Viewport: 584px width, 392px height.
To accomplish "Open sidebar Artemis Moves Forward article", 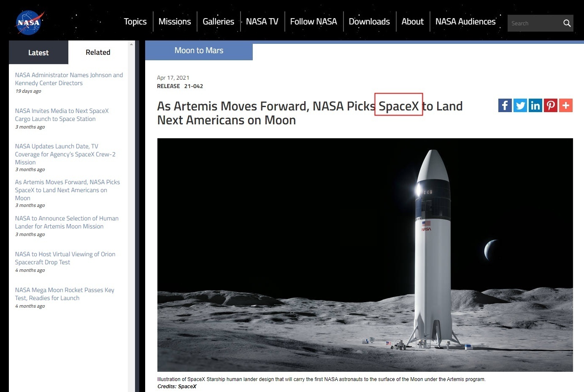I will pyautogui.click(x=68, y=190).
